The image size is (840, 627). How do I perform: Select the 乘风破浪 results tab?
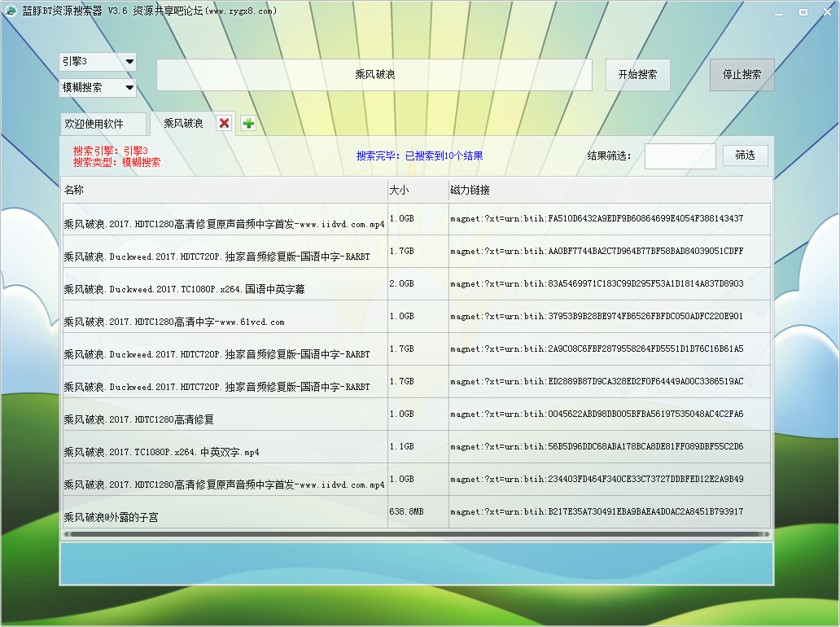[x=183, y=124]
